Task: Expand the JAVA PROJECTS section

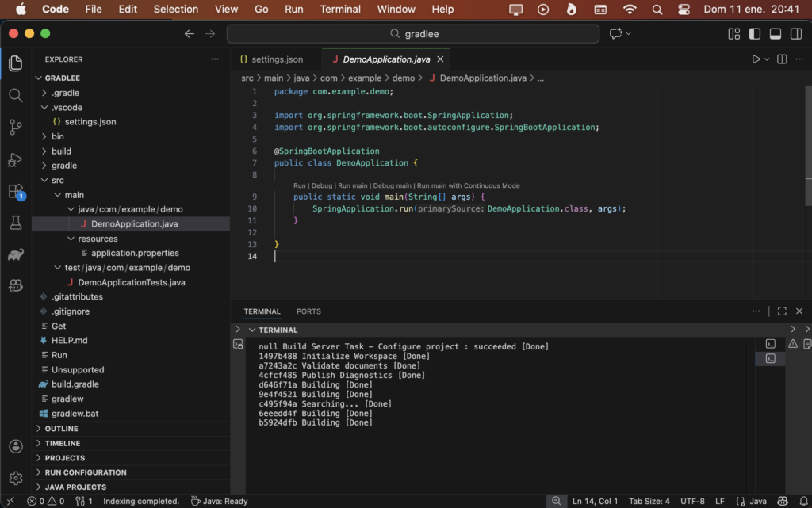Action: click(75, 487)
